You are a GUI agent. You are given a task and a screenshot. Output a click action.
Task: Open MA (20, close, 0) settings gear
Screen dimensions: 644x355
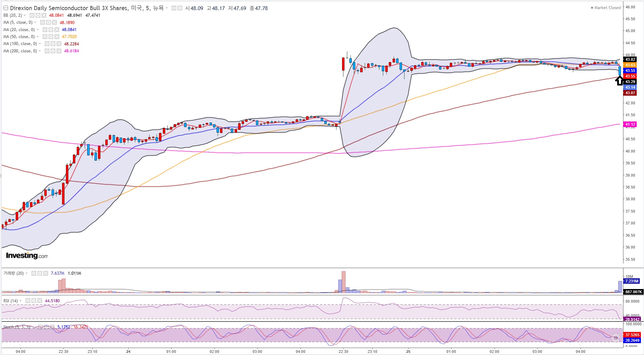coord(51,30)
